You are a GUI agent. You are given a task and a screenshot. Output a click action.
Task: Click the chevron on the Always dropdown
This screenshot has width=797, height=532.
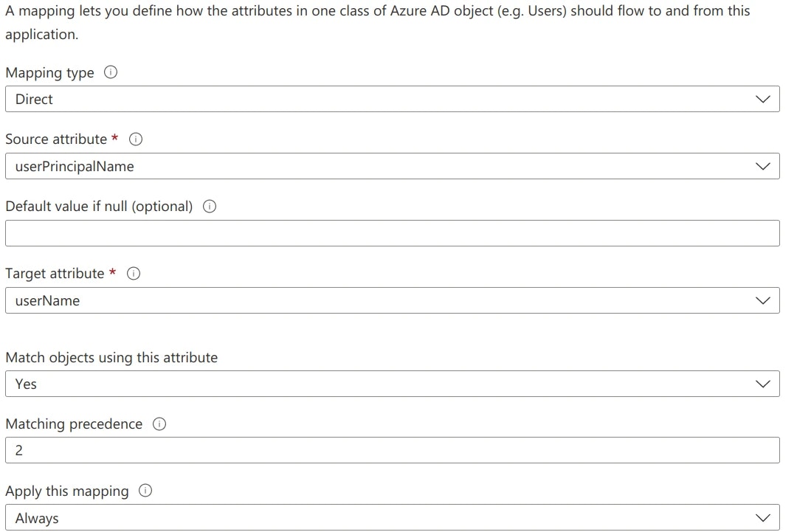764,519
